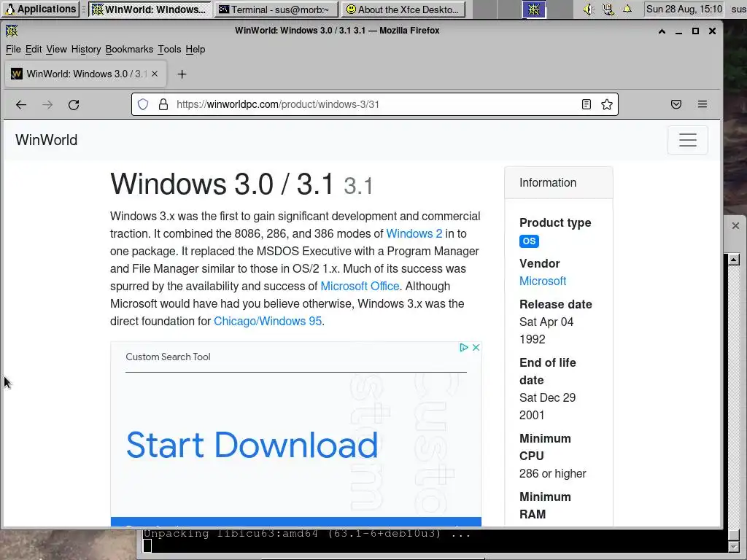Follow the Microsoft Office link
Screen dimensions: 747x560
click(360, 286)
